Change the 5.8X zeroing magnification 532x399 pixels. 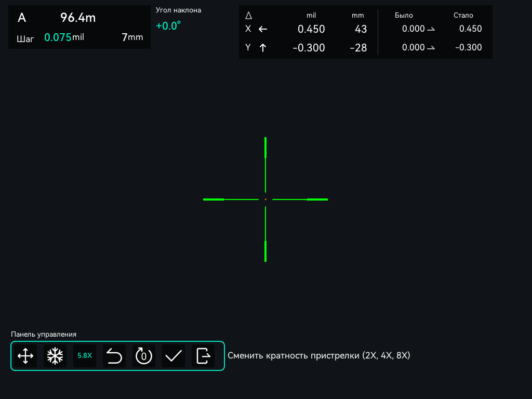tap(85, 356)
